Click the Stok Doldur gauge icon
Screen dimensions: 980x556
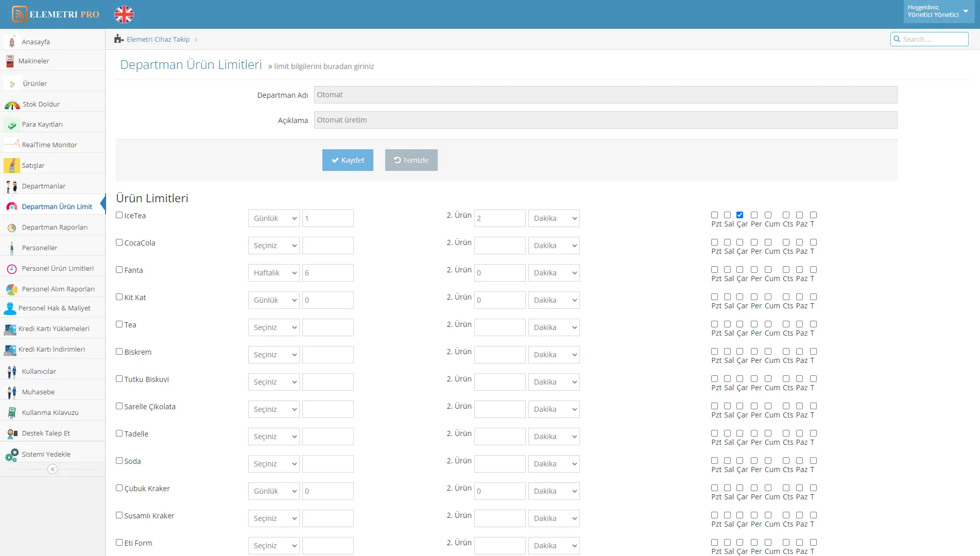[12, 105]
